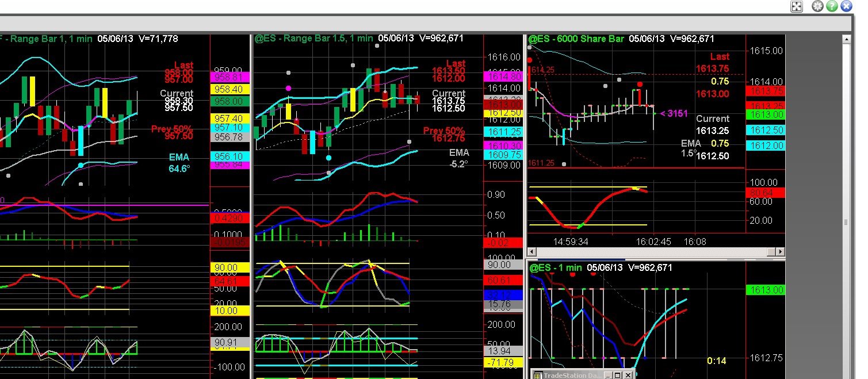The width and height of the screenshot is (868, 379).
Task: Click the vertical scrollbar up arrow
Action: pos(846,39)
